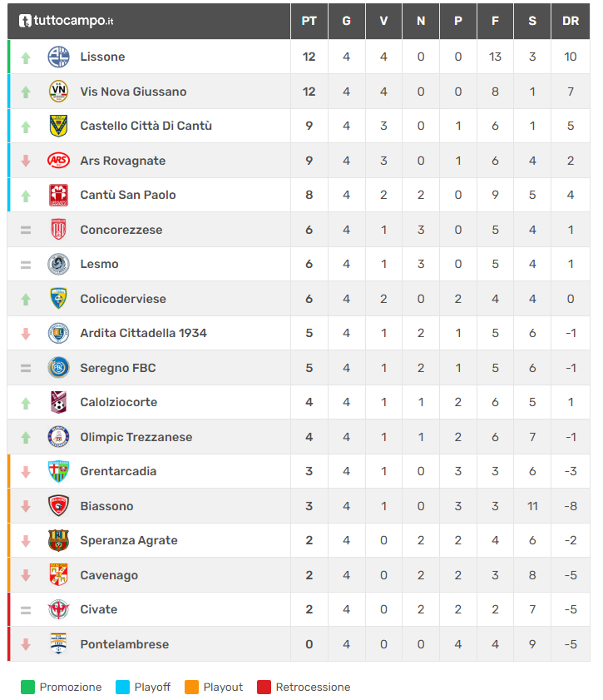Click the DR column header

point(571,21)
